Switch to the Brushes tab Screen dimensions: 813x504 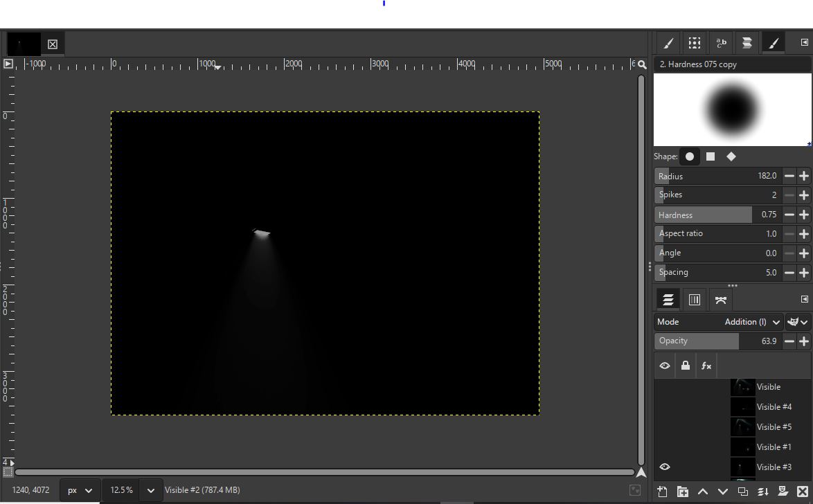click(668, 43)
